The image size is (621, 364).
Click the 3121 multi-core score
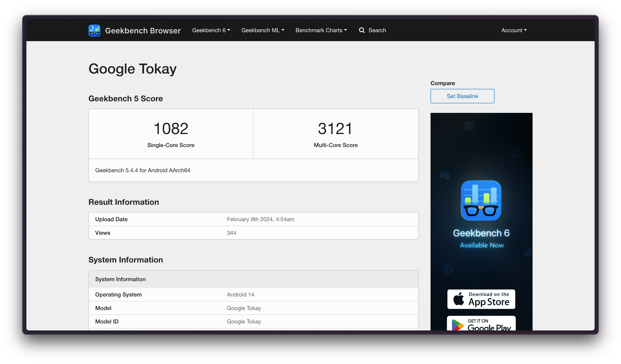[335, 128]
